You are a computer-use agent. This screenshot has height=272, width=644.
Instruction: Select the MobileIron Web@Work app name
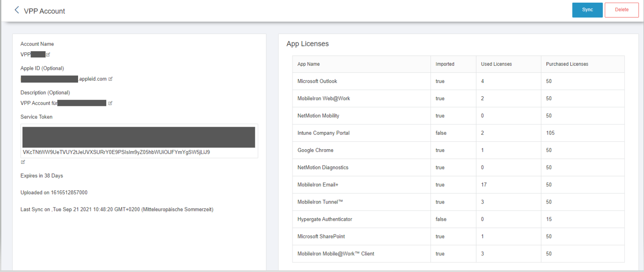pos(324,98)
